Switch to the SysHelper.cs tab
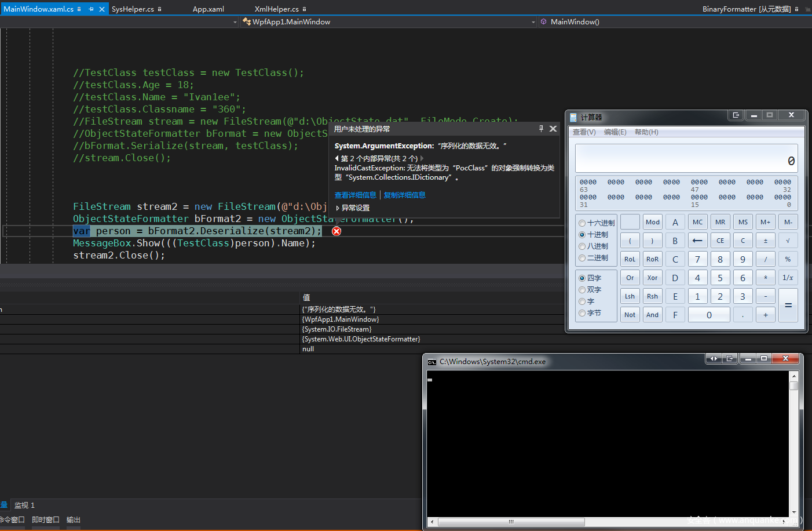Viewport: 812px width, 531px height. [133, 9]
